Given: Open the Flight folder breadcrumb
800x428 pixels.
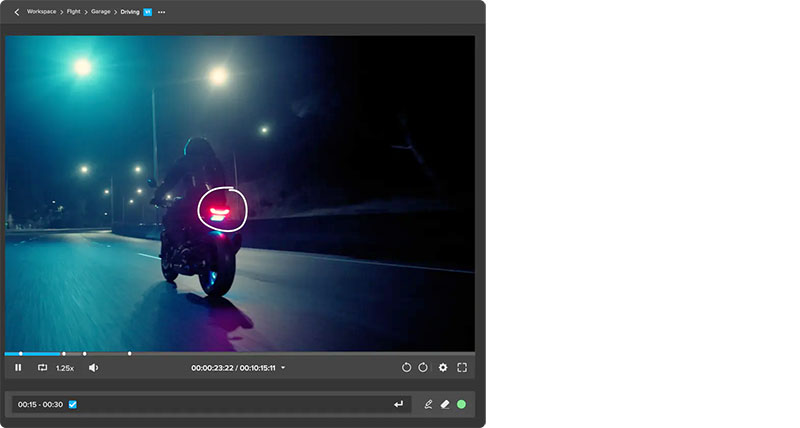Looking at the screenshot, I should [75, 12].
